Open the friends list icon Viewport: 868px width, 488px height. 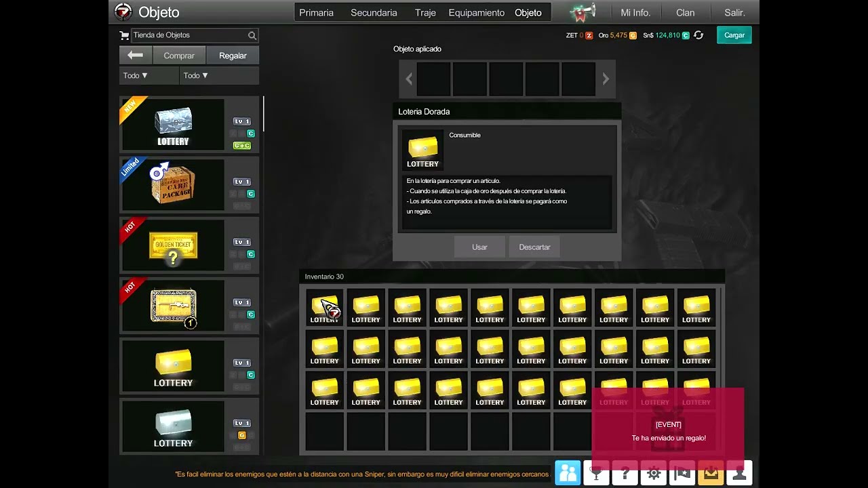click(x=568, y=472)
